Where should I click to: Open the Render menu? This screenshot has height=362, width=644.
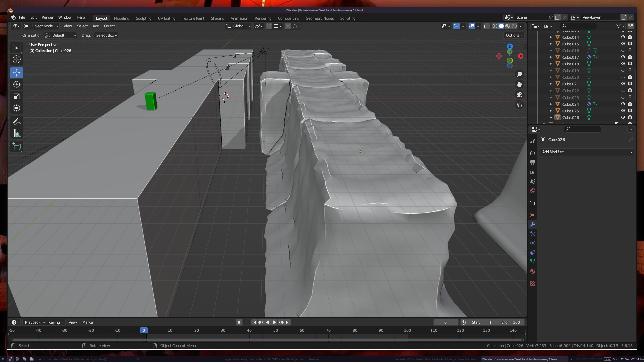(47, 17)
